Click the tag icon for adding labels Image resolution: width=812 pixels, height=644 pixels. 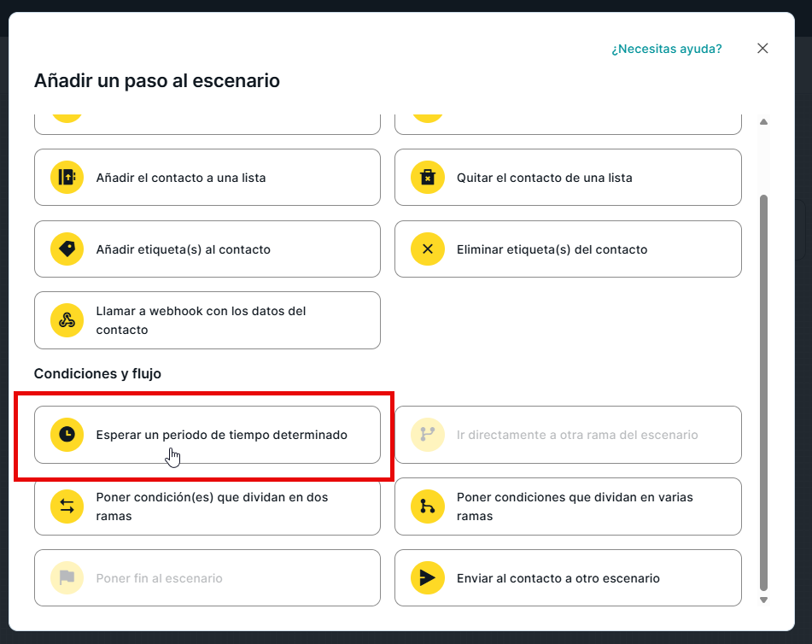pos(67,249)
